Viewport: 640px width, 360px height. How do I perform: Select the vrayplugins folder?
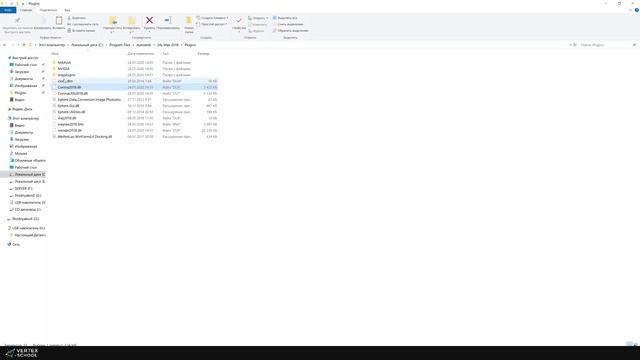pos(66,75)
